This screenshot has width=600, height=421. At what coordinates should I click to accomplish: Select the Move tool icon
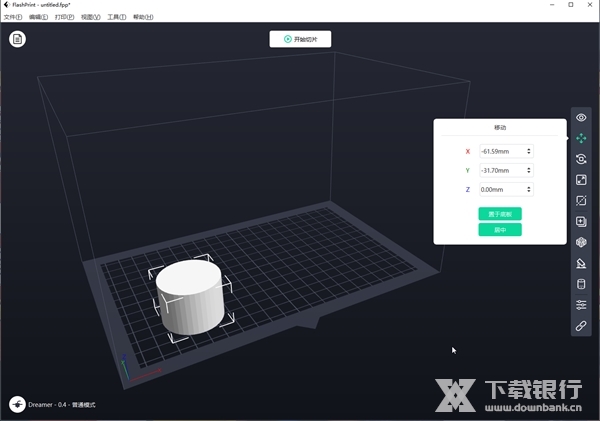tap(581, 138)
